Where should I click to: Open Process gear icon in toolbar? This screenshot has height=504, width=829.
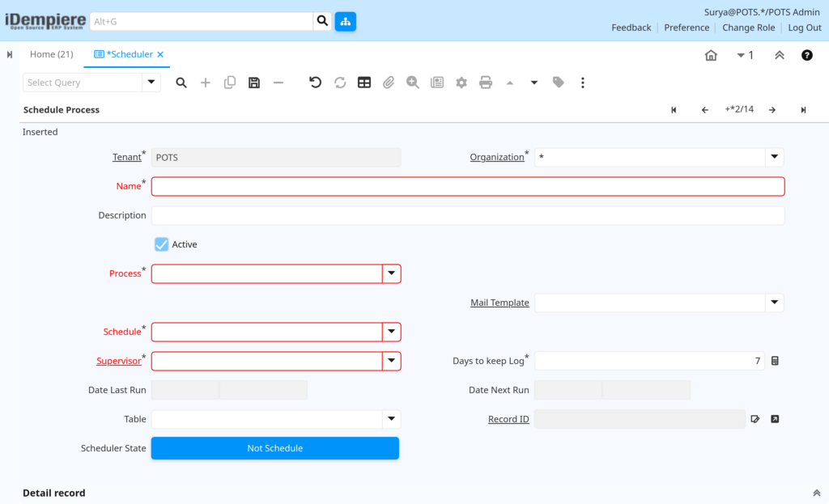tap(461, 83)
